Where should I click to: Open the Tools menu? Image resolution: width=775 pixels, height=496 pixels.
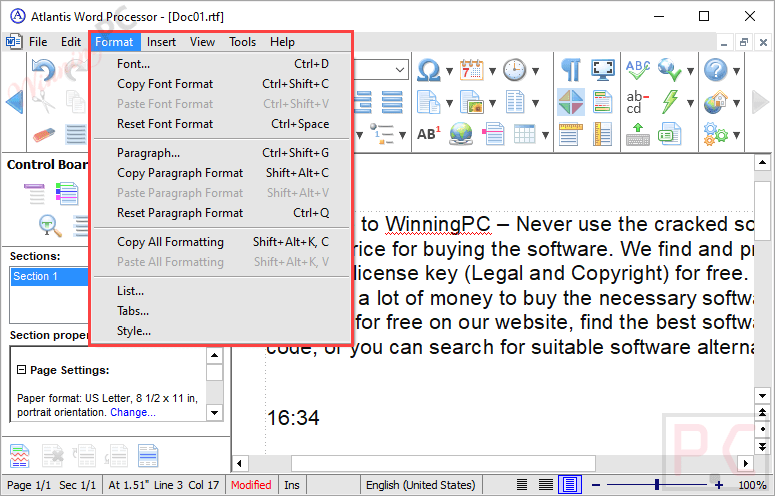(x=242, y=42)
